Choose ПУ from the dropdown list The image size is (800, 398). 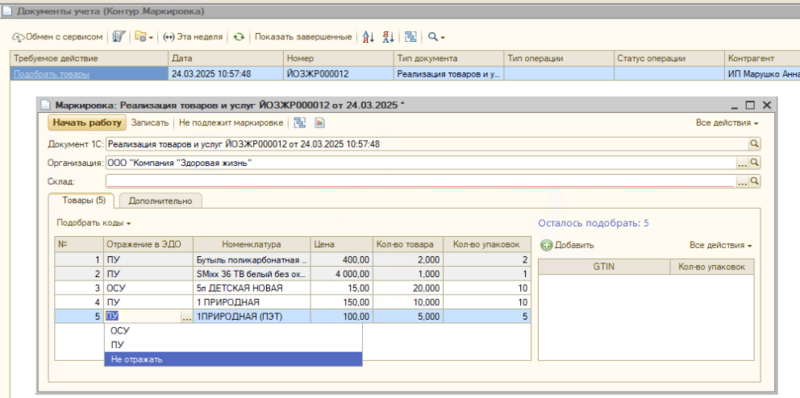pyautogui.click(x=233, y=345)
